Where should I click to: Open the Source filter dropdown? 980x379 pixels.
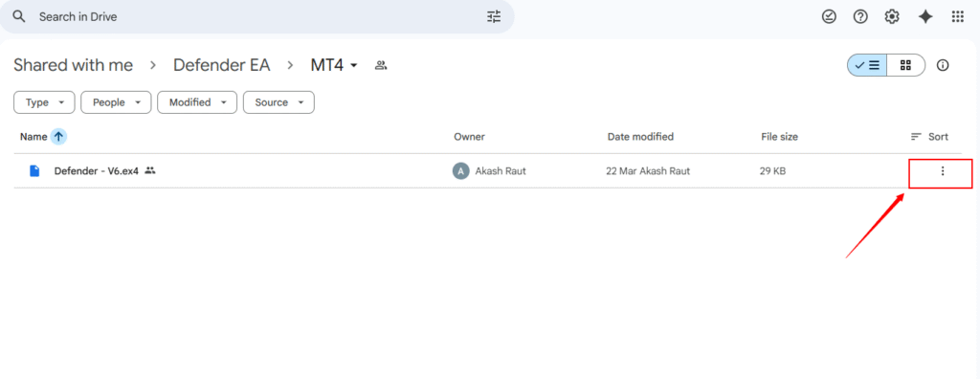pyautogui.click(x=278, y=102)
